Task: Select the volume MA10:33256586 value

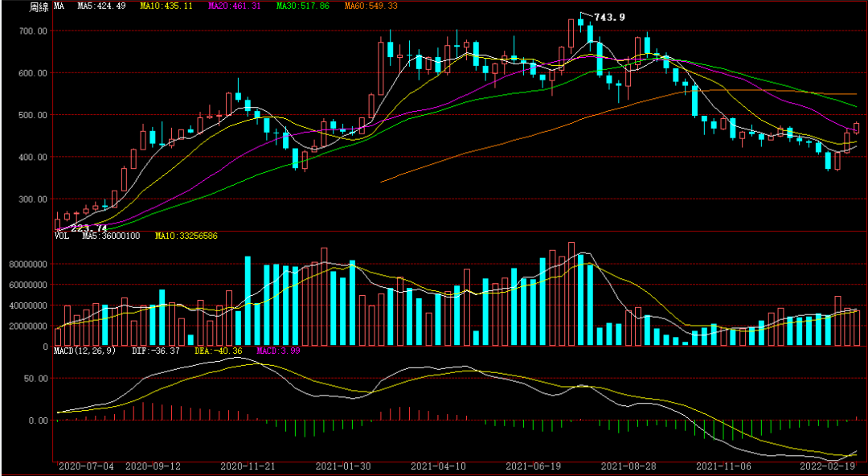Action: 186,236
